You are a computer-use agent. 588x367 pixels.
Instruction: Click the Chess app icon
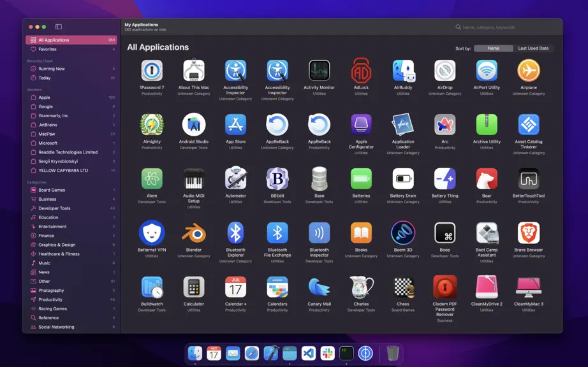pyautogui.click(x=403, y=287)
